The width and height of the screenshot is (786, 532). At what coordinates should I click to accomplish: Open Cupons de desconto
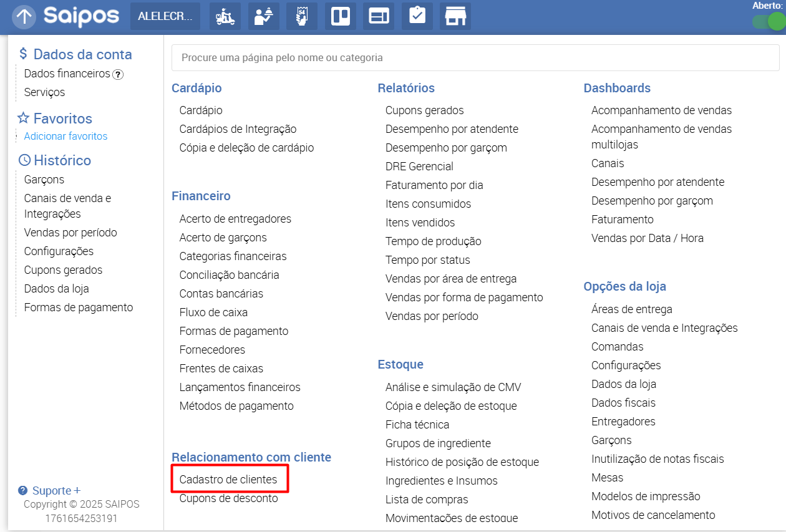point(228,498)
